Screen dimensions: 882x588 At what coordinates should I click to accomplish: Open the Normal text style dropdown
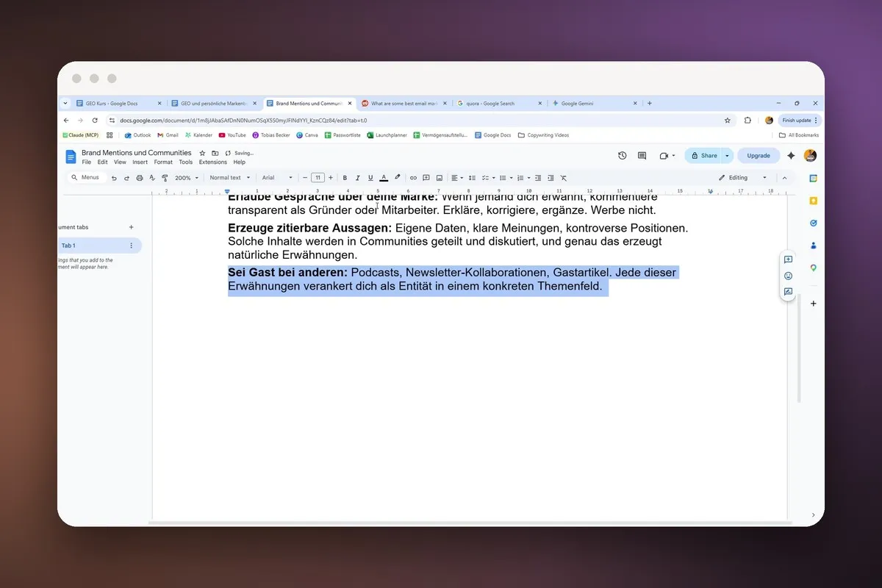(229, 178)
